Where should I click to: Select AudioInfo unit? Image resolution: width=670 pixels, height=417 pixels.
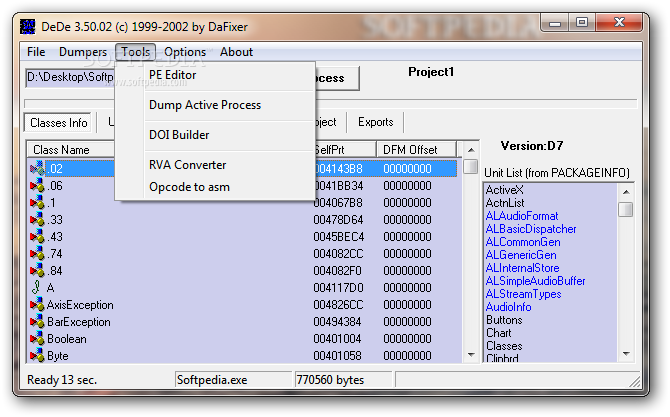tap(508, 307)
